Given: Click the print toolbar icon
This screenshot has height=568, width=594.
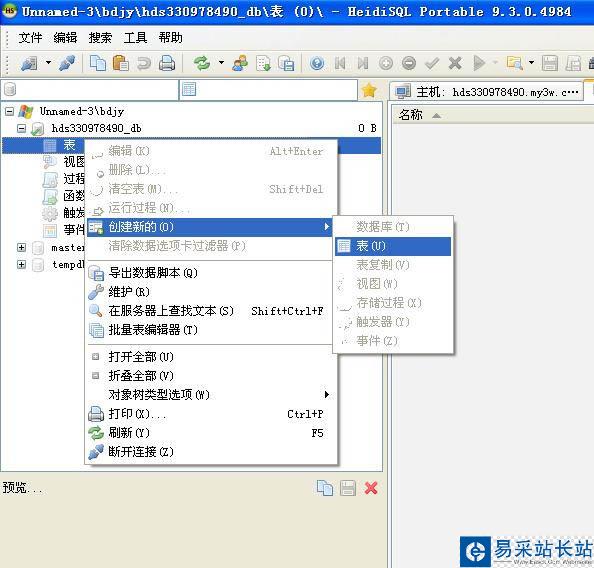Looking at the screenshot, I should [167, 63].
